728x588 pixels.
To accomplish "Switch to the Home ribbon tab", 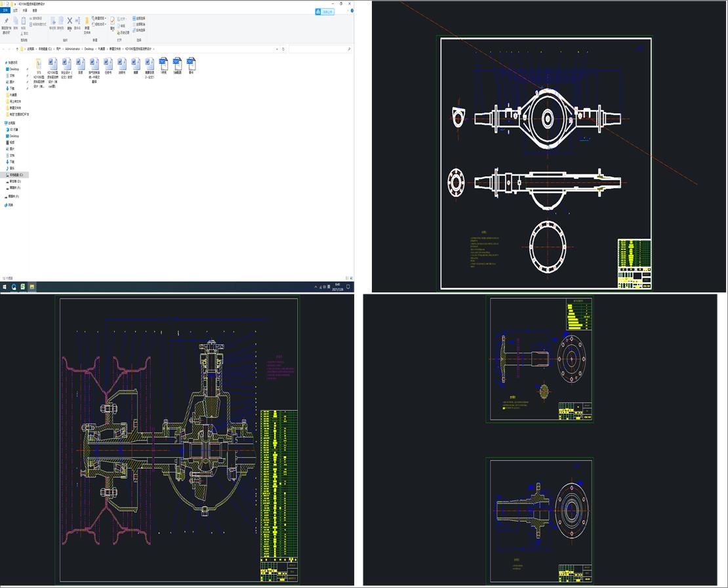I will [x=15, y=10].
